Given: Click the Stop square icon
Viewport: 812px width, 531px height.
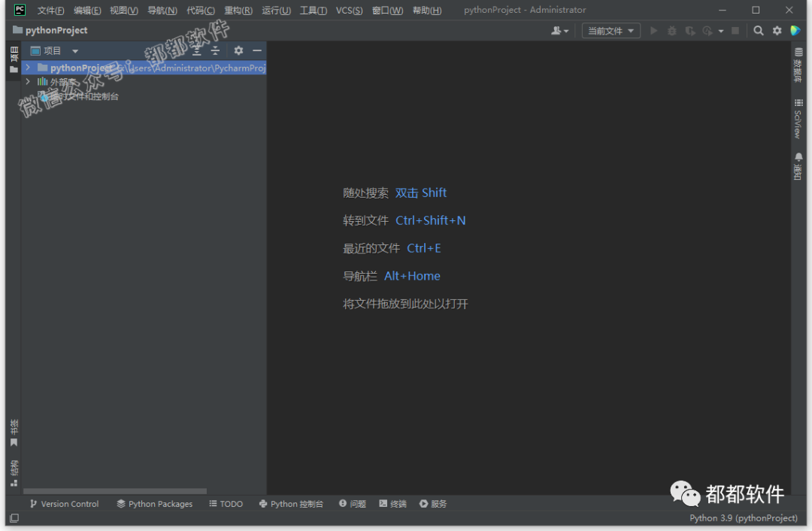Looking at the screenshot, I should coord(735,31).
